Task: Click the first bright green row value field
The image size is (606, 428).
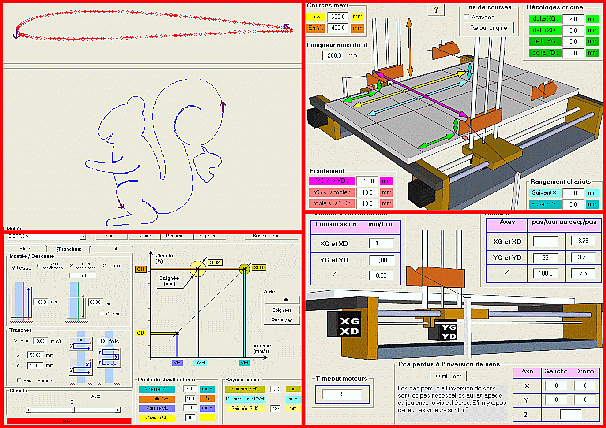Action: (574, 19)
